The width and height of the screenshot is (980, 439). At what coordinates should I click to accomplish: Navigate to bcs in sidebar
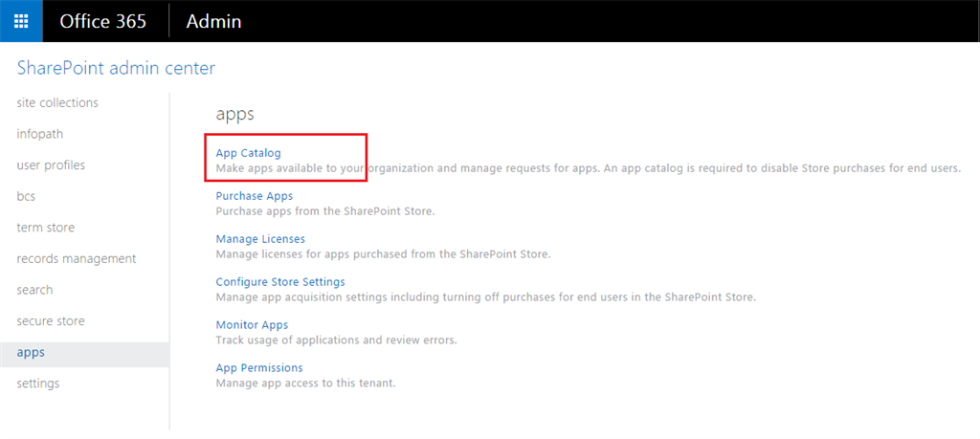coord(26,196)
